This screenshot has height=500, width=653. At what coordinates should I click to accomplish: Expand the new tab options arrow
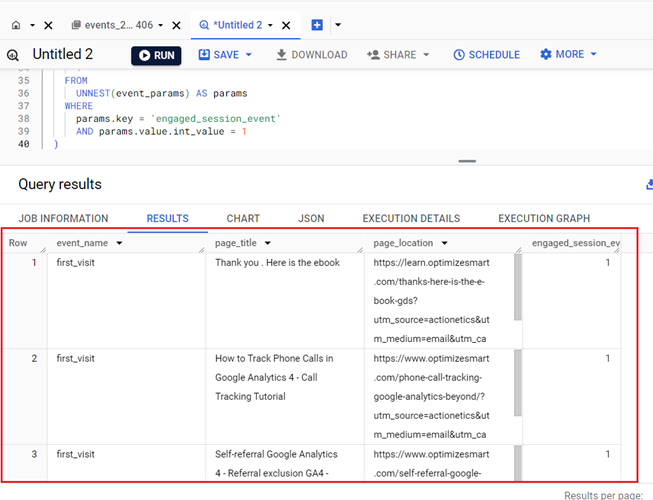pos(338,25)
